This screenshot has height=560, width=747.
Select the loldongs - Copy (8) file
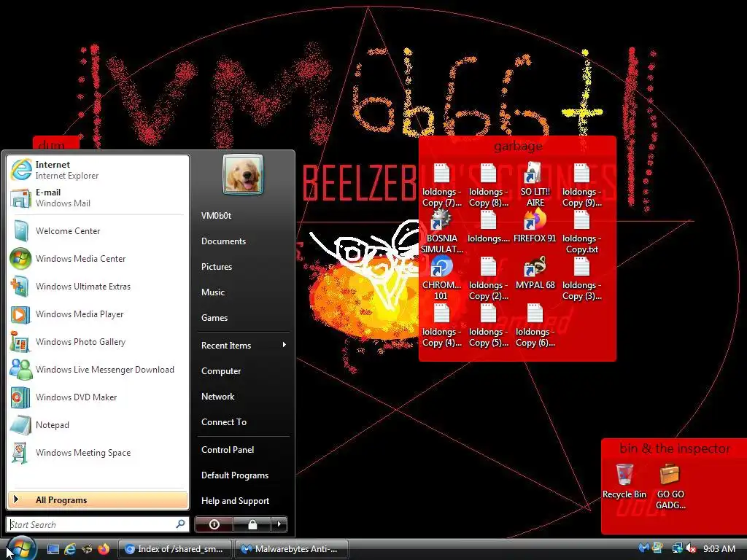tap(488, 184)
